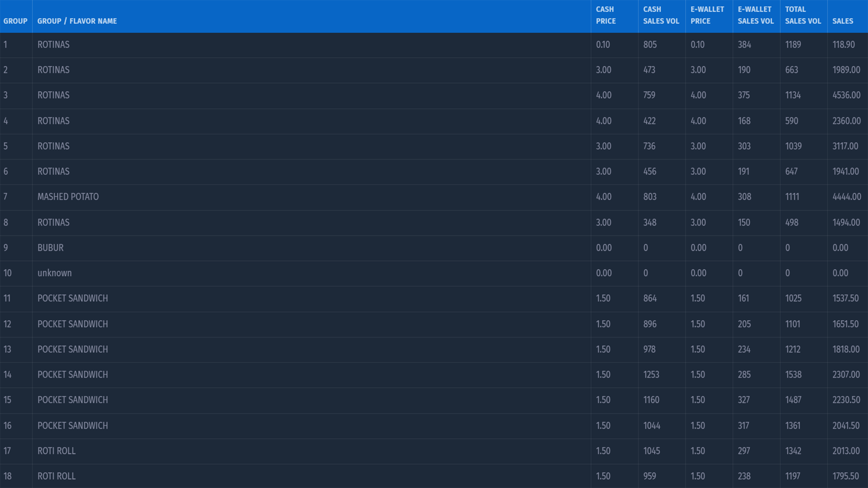Screen dimensions: 868x488
Task: Click e-wallet sales volume 375
Action: pyautogui.click(x=744, y=95)
